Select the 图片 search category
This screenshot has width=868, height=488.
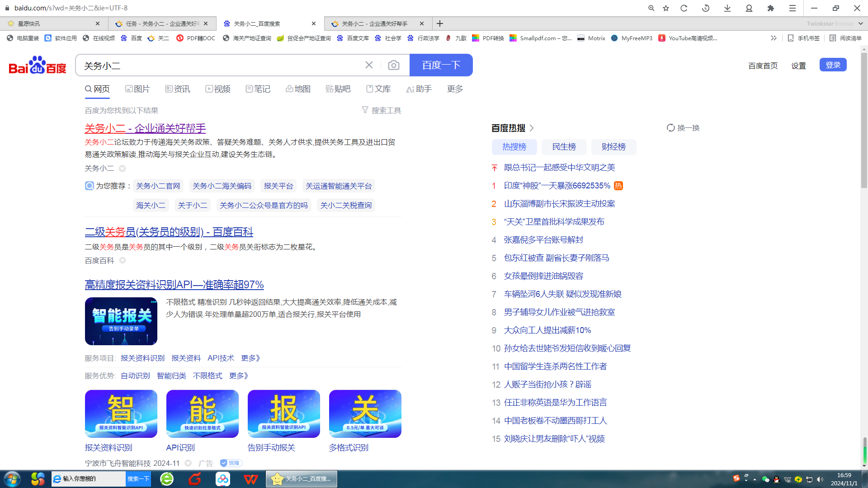point(137,89)
